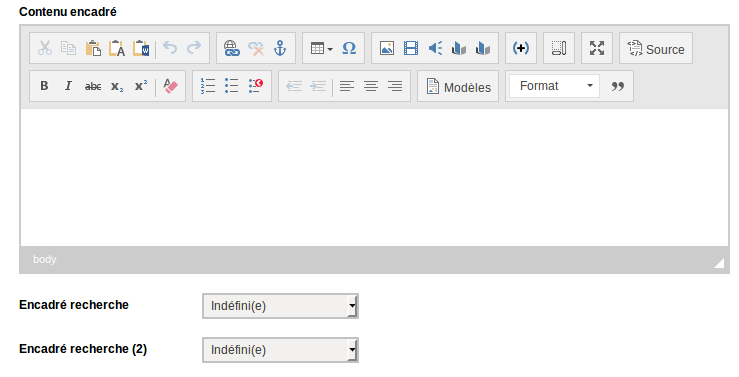Click Paste as plain text icon

[x=117, y=48]
